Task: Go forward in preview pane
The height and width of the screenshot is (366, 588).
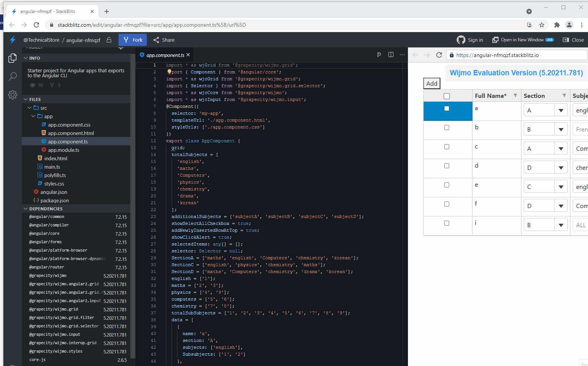Action: [x=427, y=55]
